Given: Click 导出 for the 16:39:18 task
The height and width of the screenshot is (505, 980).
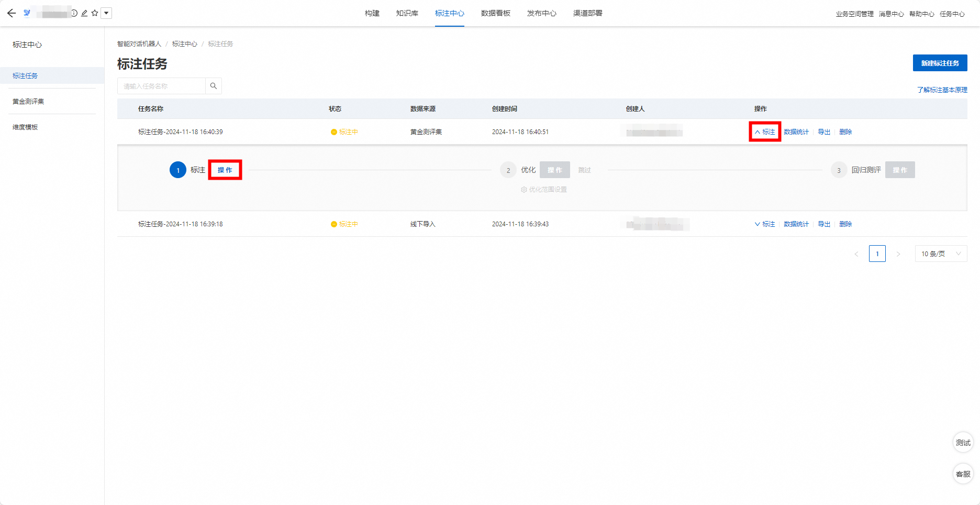Looking at the screenshot, I should [824, 224].
